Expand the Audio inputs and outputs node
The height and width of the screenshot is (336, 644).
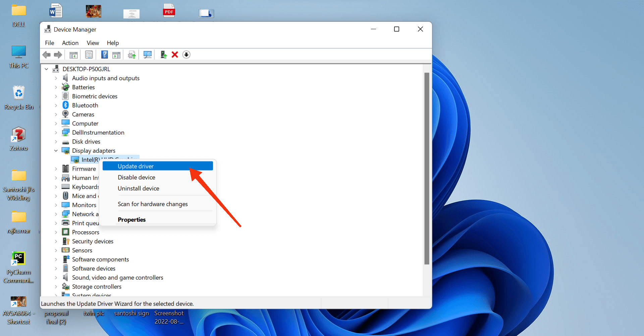tap(56, 78)
